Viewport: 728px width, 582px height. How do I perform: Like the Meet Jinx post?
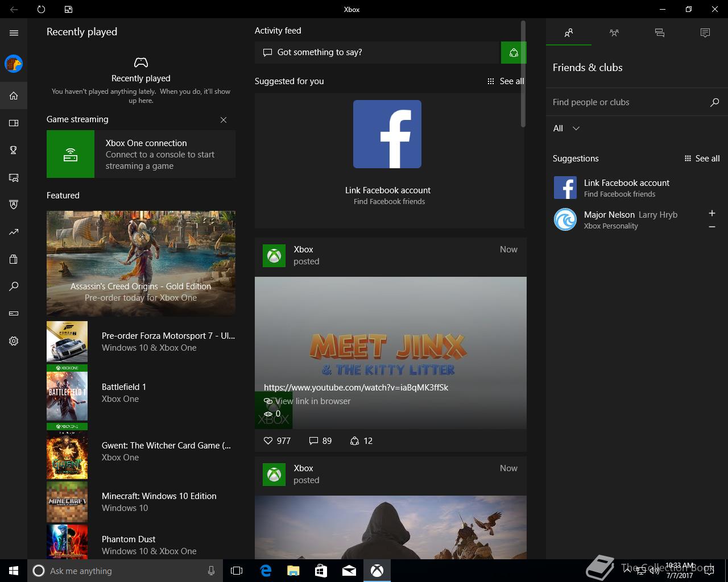[x=277, y=441]
